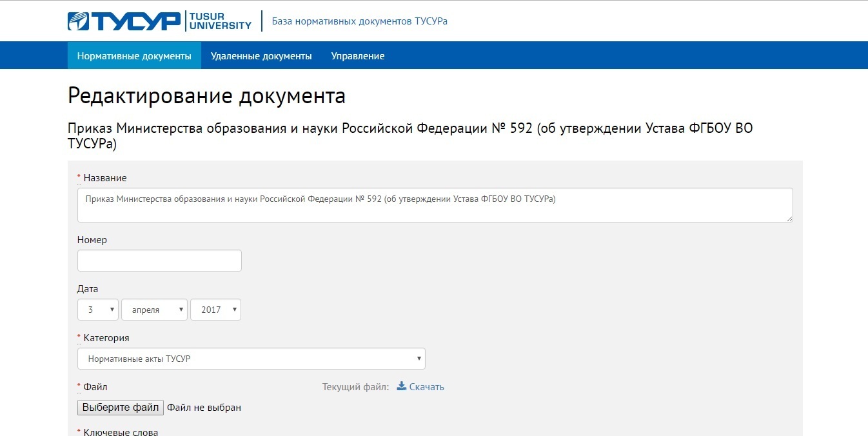Click the Категория field label

[x=106, y=338]
